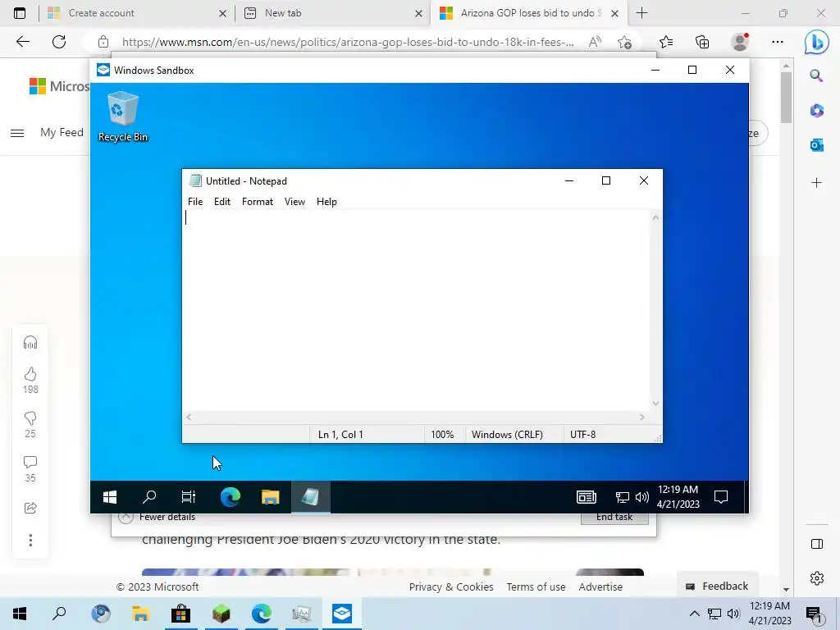Switch to the New tab browser tab
840x630 pixels.
332,13
